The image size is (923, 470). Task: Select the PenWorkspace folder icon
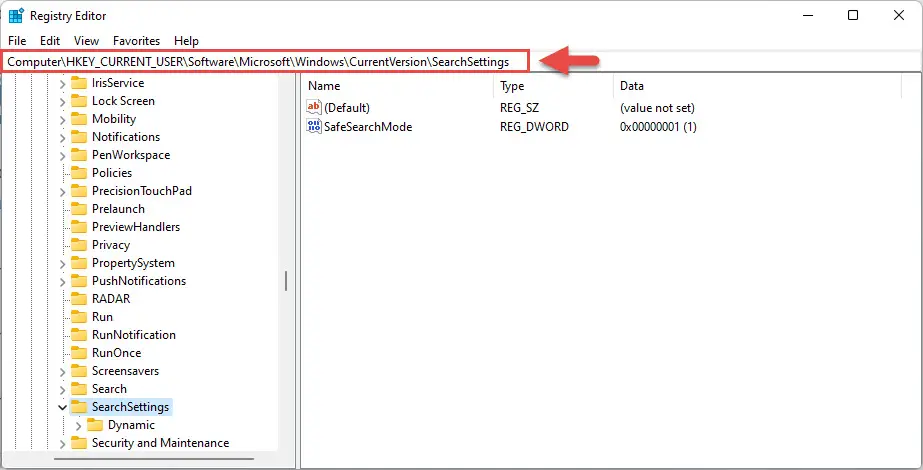pos(79,155)
